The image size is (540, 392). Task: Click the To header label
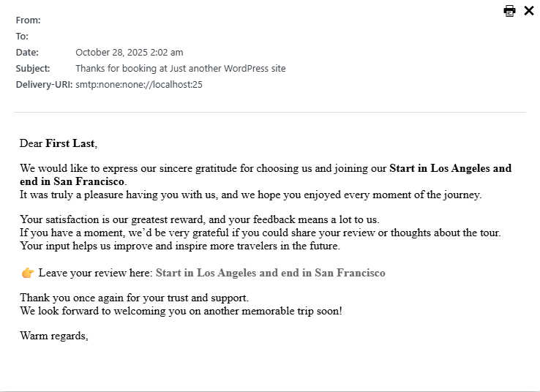point(23,37)
